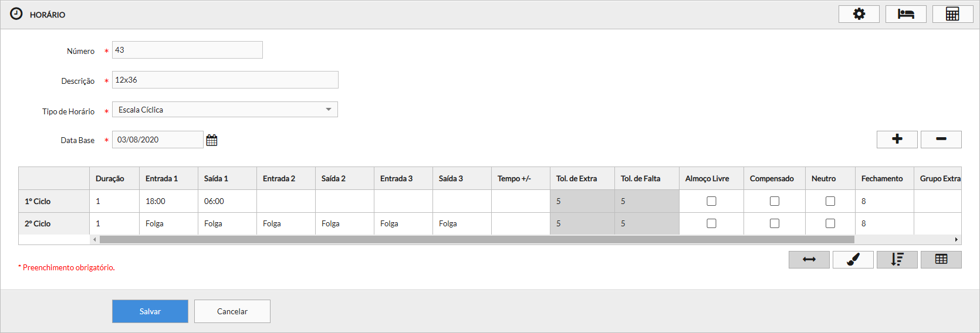Check Almoço Livre for 1º Ciclo
The height and width of the screenshot is (333, 980).
(x=711, y=201)
